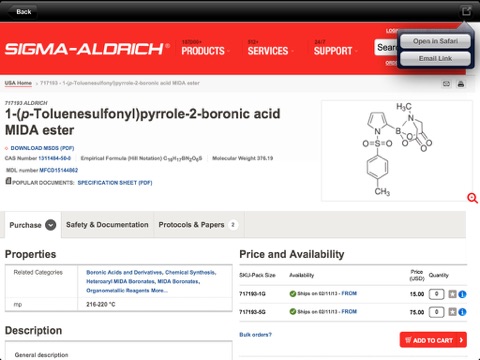The image size is (480, 360).
Task: Switch to Safety & Documentation tab
Action: 107,225
